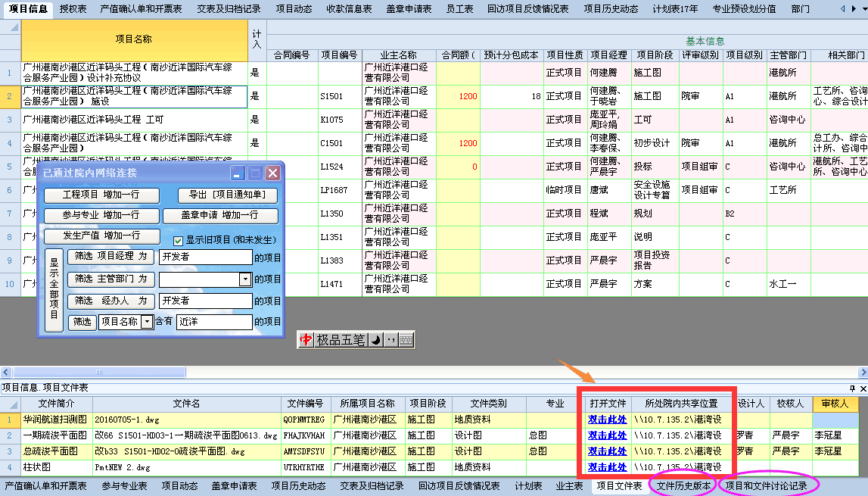Click 导出 [项目通知单] button
This screenshot has width=868, height=496.
[x=228, y=195]
